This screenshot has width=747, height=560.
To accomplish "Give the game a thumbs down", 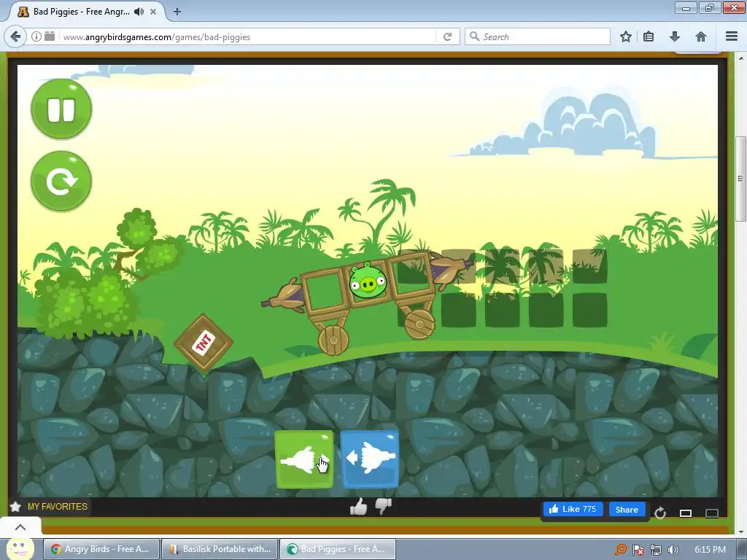I will pyautogui.click(x=383, y=507).
